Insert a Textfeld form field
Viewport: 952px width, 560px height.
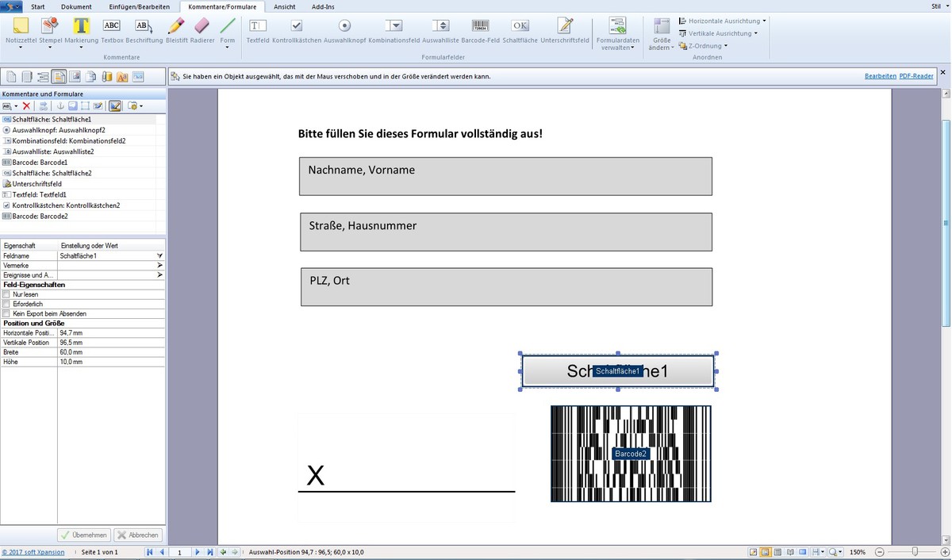[258, 29]
